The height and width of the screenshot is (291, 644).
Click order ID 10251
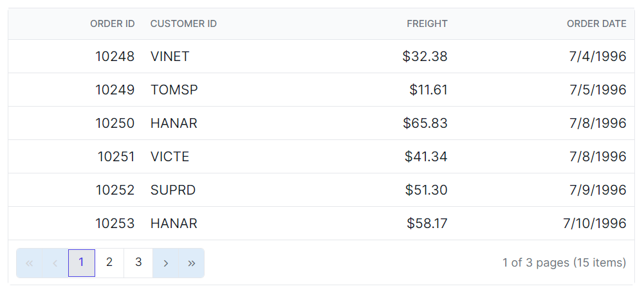click(116, 157)
